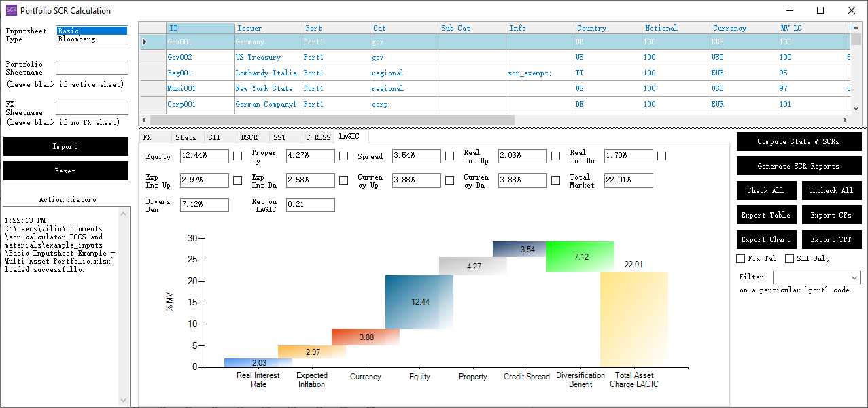This screenshot has width=868, height=408.
Task: Toggle the SII-Only checkbox
Action: [x=790, y=259]
